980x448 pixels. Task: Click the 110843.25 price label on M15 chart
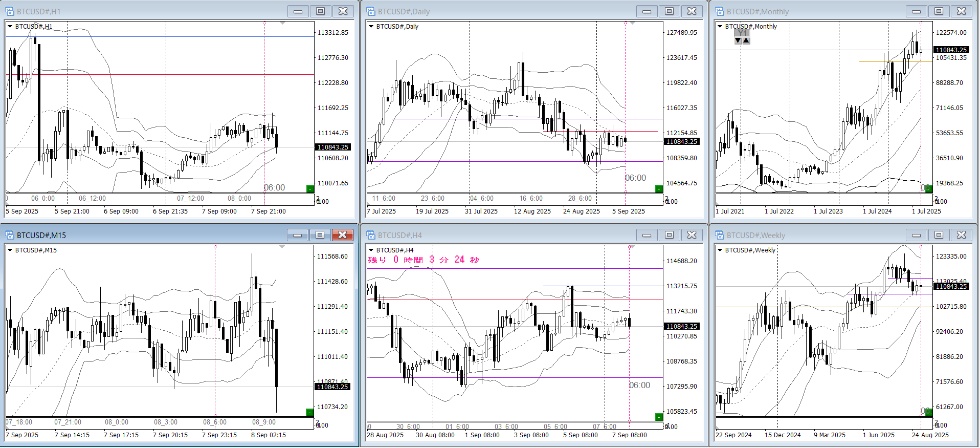click(x=332, y=387)
